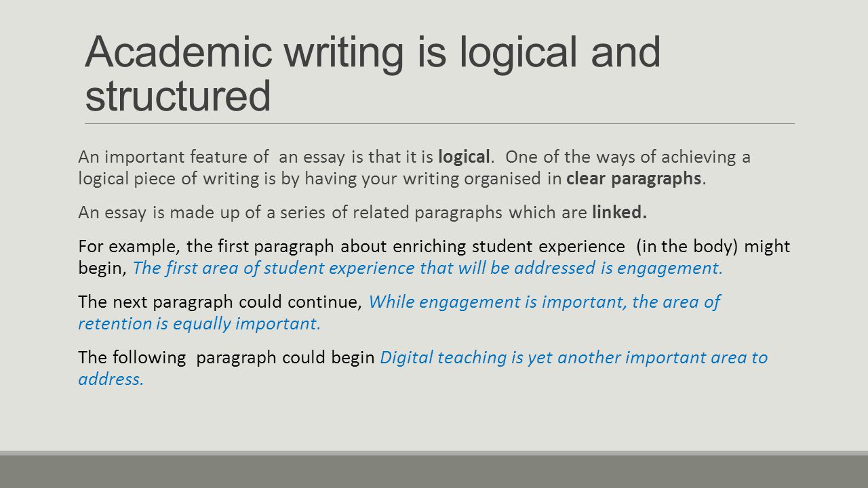
Task: Click the phrase '(in the body) might'
Action: [x=713, y=246]
